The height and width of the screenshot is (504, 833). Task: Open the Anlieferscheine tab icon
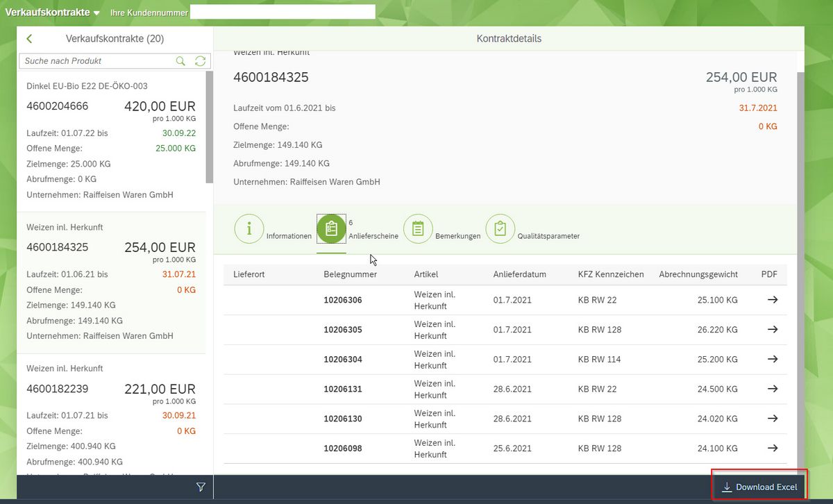coord(331,228)
